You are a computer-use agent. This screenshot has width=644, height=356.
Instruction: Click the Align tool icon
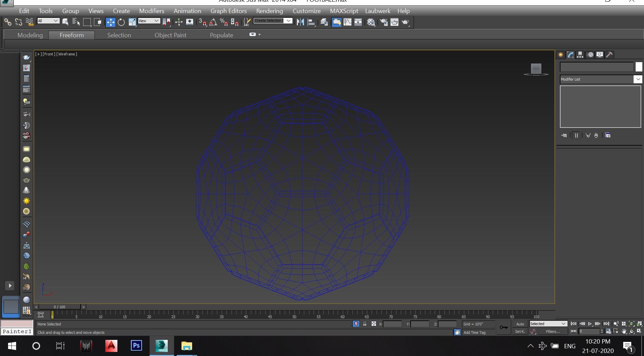click(311, 22)
